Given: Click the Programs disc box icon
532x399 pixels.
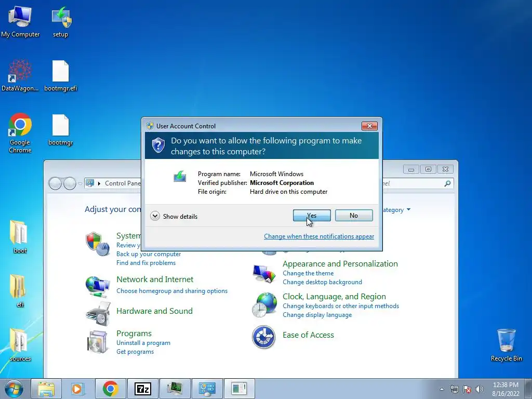Looking at the screenshot, I should click(x=97, y=342).
